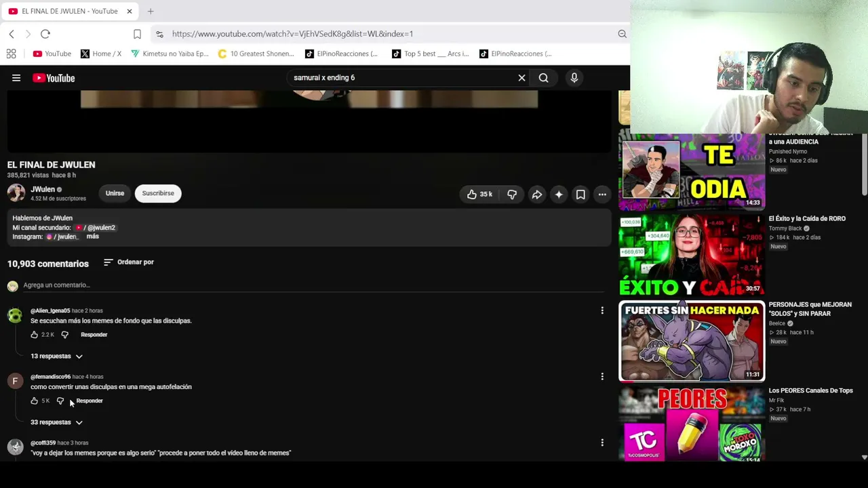Open the zoom magnifier in the address bar
Screen dimensions: 868x488
pyautogui.click(x=622, y=34)
